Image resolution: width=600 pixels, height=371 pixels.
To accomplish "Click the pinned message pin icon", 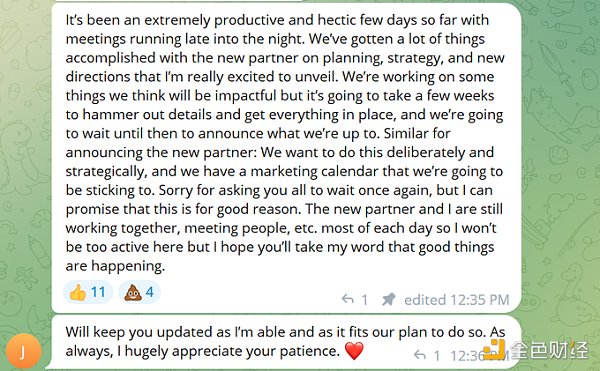I will point(388,299).
